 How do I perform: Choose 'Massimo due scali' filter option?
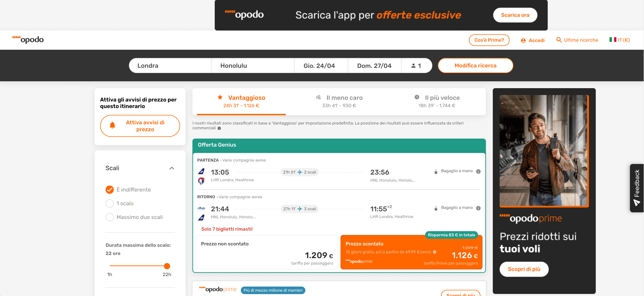(110, 217)
